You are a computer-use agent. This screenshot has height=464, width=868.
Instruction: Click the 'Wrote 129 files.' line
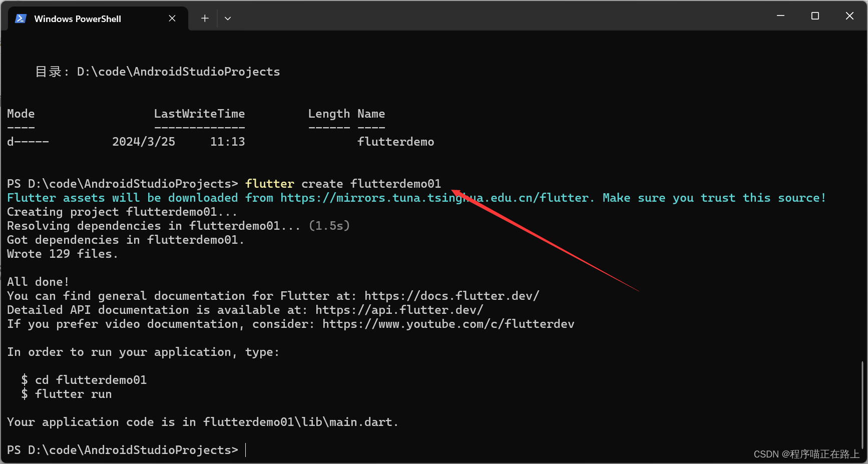[63, 254]
